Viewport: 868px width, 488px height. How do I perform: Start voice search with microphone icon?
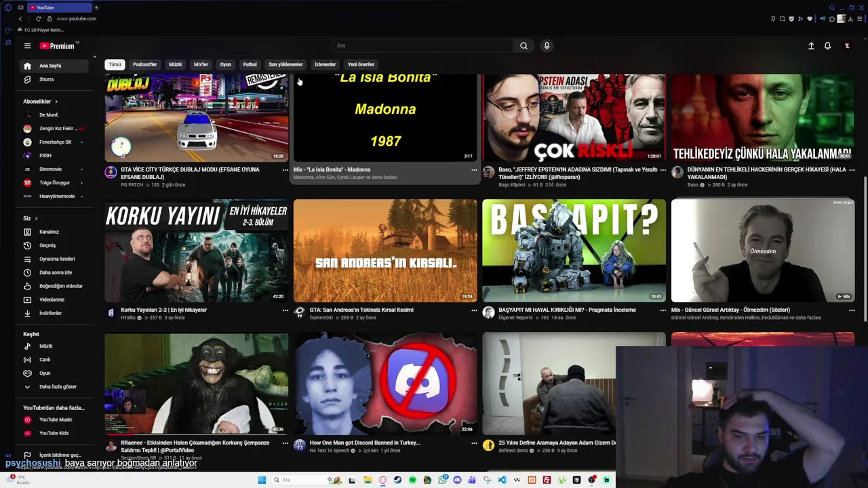(547, 45)
